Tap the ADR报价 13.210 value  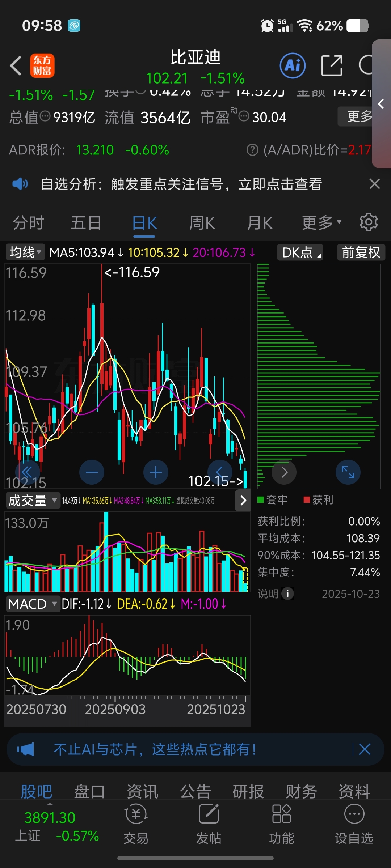95,150
